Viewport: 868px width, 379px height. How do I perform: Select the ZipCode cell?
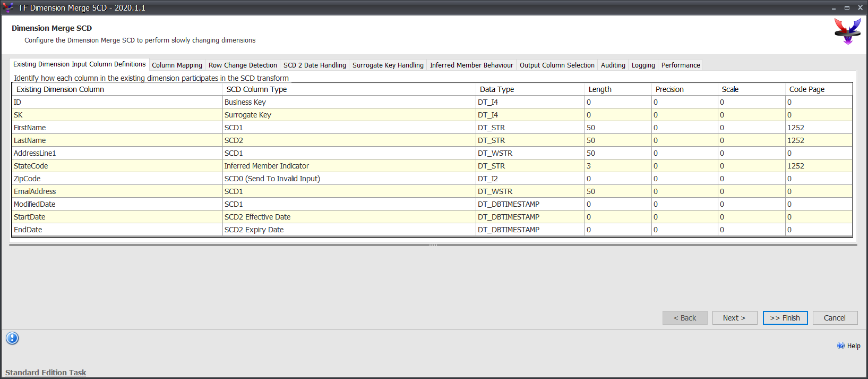[117, 179]
